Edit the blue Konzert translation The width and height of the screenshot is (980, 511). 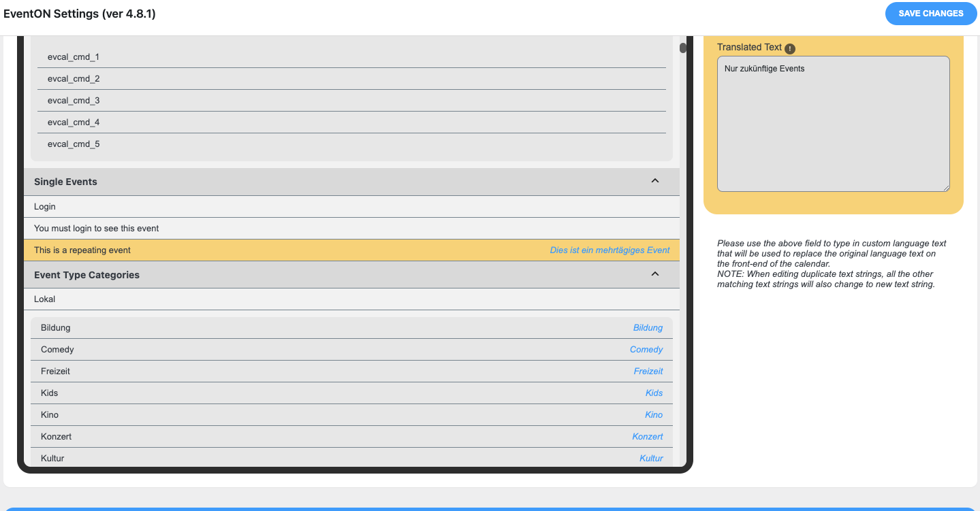point(648,437)
